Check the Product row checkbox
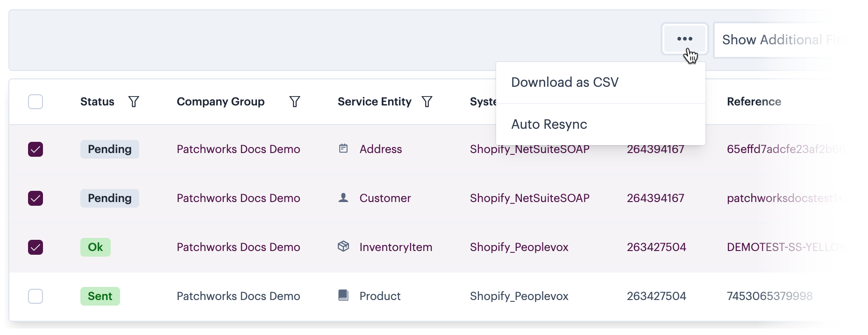The width and height of the screenshot is (868, 335). [x=36, y=296]
